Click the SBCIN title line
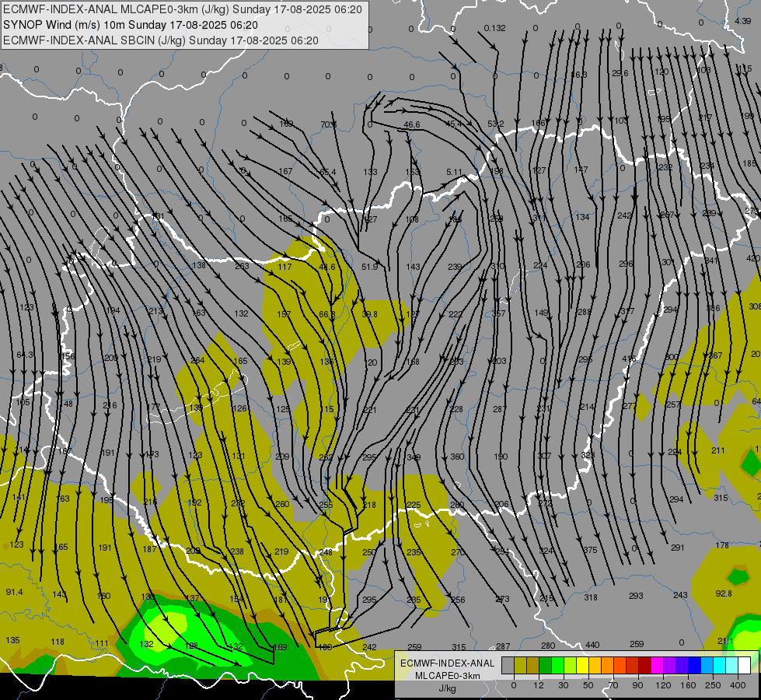The image size is (761, 700). (161, 40)
